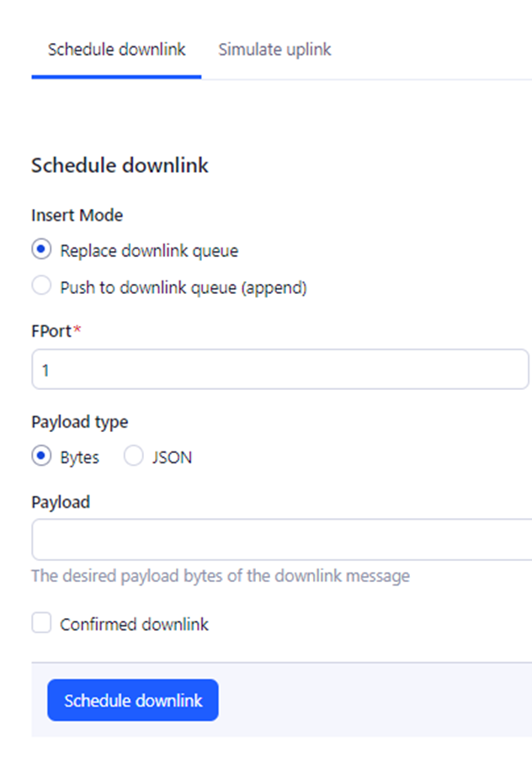Select the Schedule downlink tab
The image size is (532, 758).
(x=116, y=50)
